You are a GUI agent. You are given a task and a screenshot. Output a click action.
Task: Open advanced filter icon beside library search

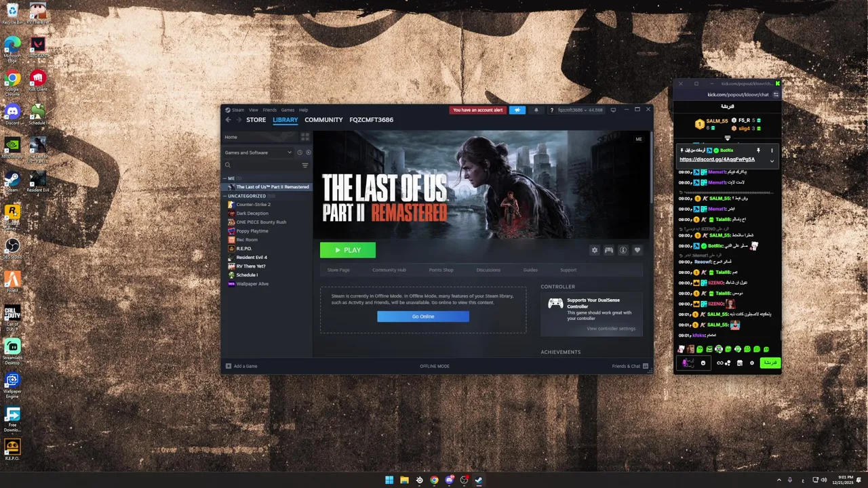pos(305,165)
